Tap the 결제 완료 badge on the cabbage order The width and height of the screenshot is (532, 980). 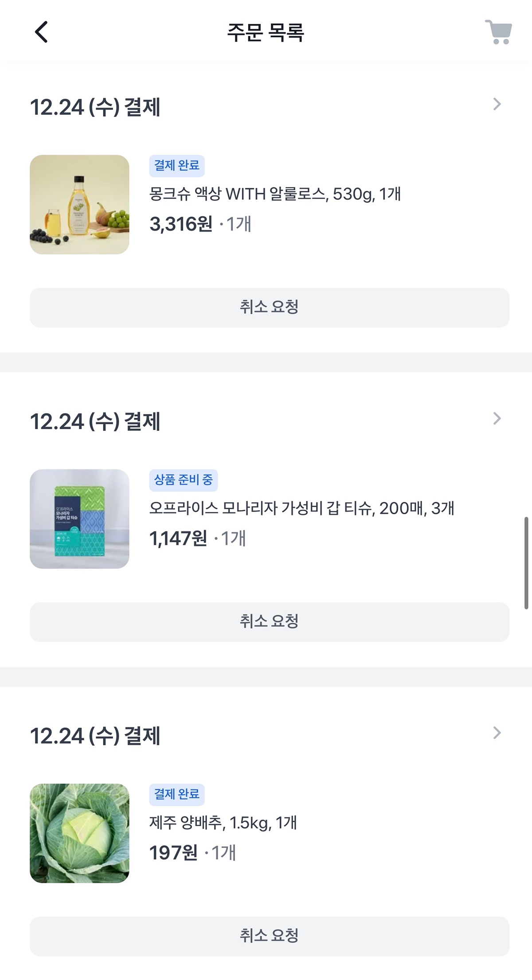click(x=176, y=794)
